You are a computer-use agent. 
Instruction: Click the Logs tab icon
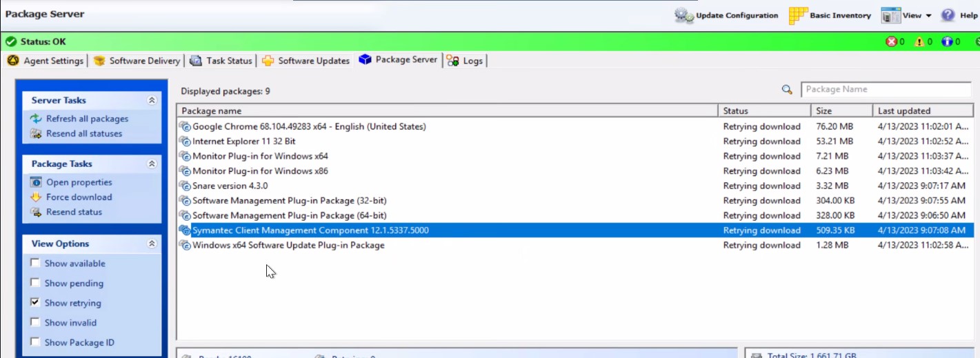[452, 61]
